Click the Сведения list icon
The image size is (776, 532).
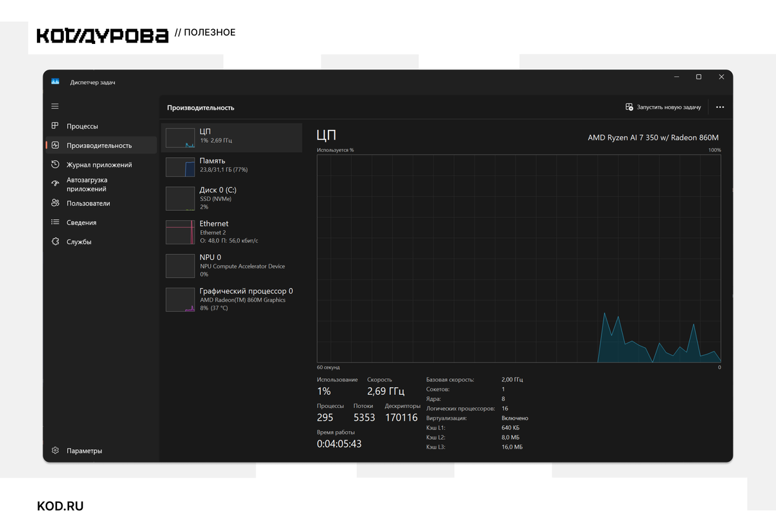[x=55, y=222]
